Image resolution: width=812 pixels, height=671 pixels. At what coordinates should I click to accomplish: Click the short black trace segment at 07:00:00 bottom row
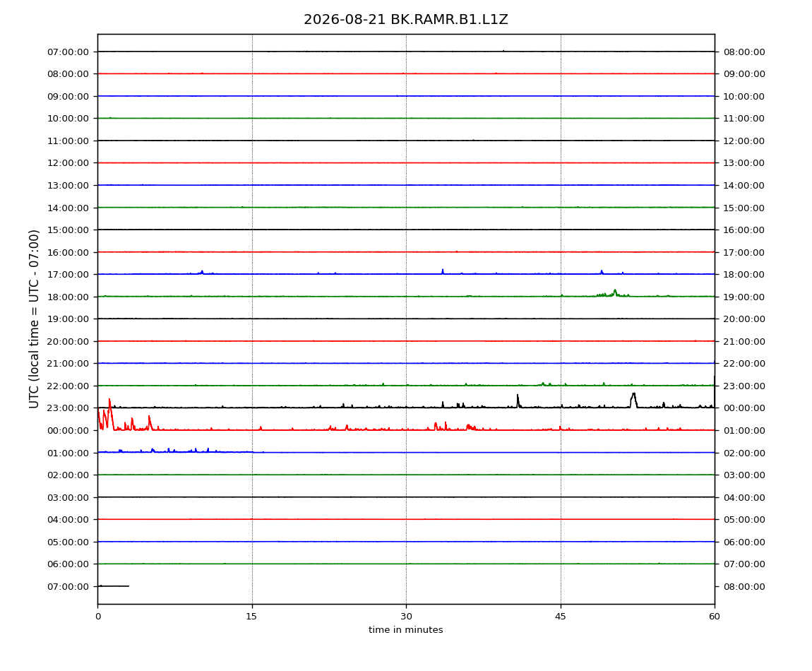point(114,586)
